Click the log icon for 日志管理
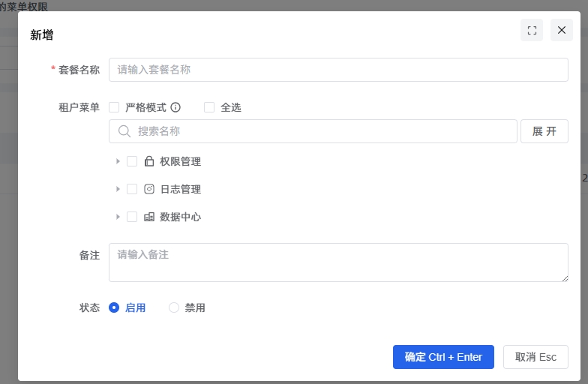 (x=149, y=189)
